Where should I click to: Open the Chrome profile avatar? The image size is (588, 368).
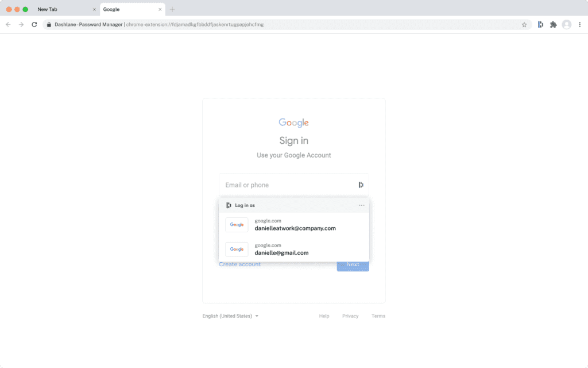[x=567, y=24]
